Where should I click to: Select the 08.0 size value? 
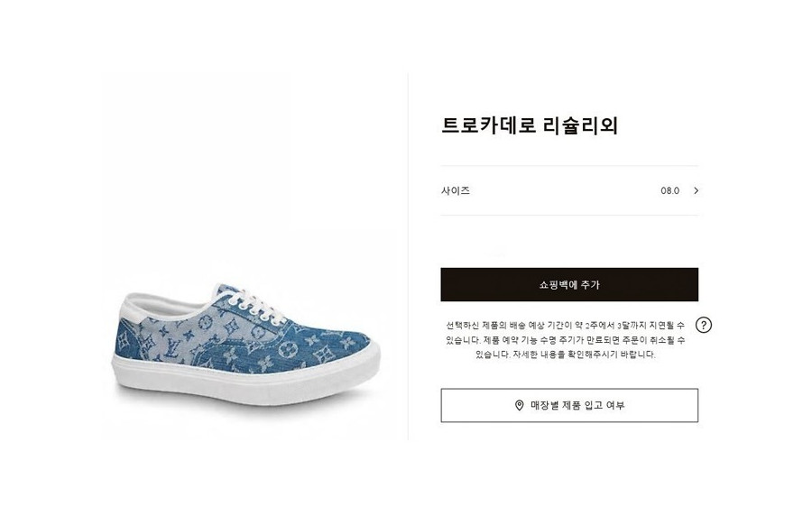click(669, 190)
